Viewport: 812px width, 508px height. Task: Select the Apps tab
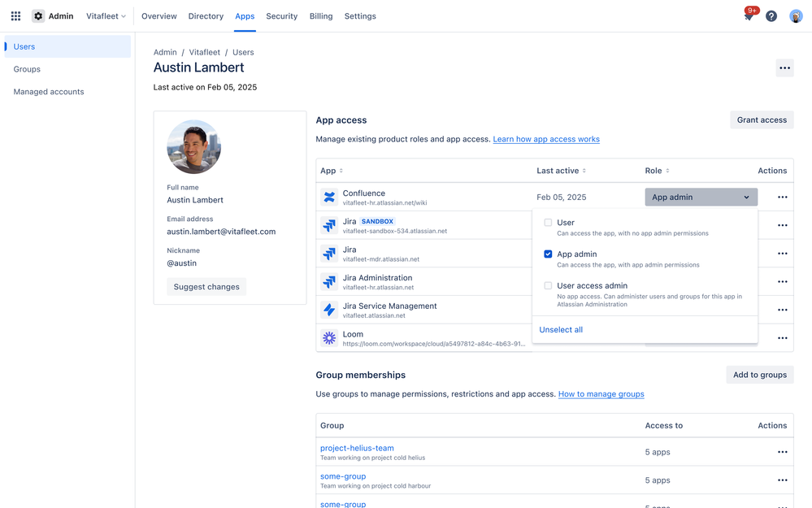tap(245, 16)
